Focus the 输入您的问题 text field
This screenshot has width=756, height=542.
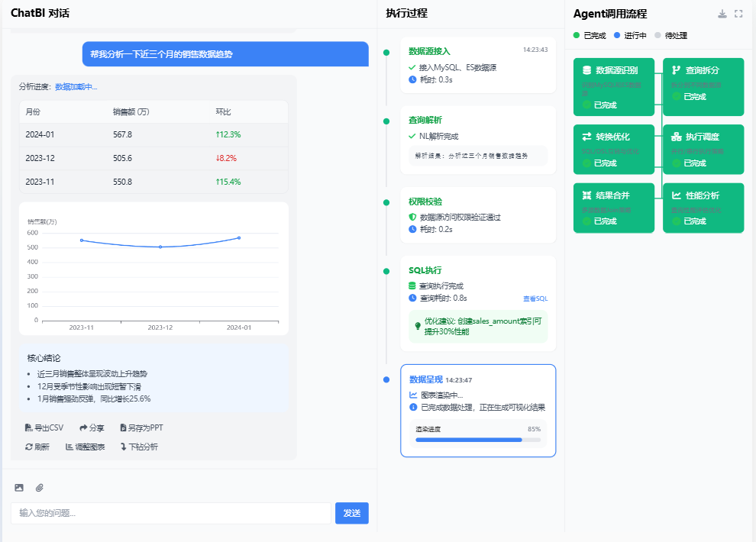coord(171,513)
